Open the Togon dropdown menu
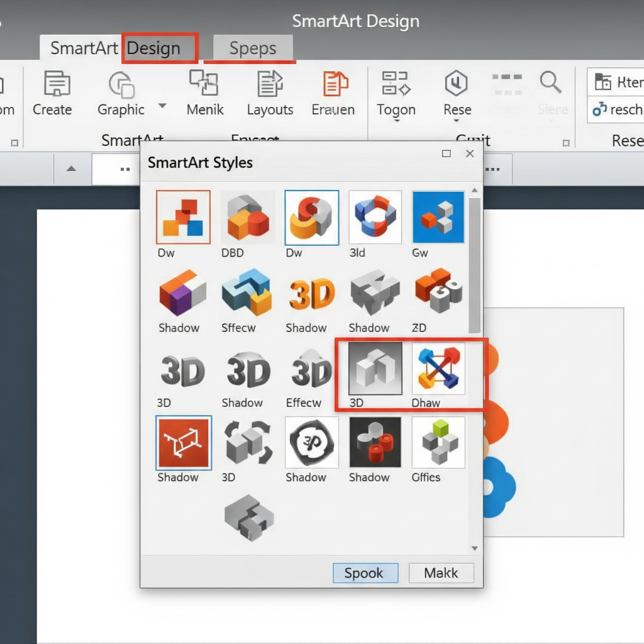644x644 pixels. click(396, 121)
